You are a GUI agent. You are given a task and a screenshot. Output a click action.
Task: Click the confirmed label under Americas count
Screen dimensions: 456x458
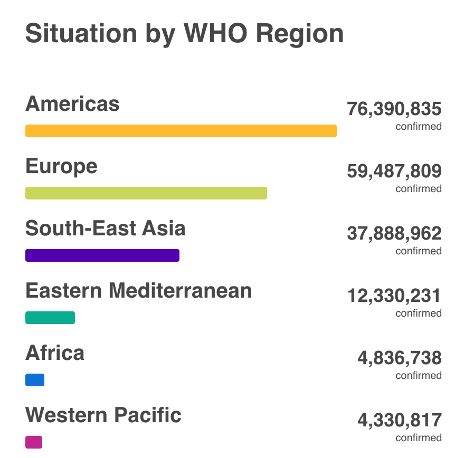[x=419, y=126]
